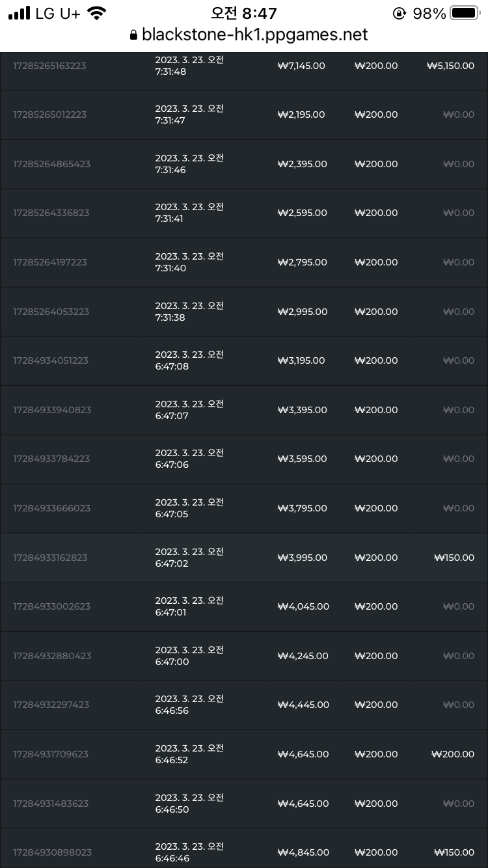Tap the Wi-Fi status icon
Screen dimensions: 488x868
pyautogui.click(x=97, y=13)
